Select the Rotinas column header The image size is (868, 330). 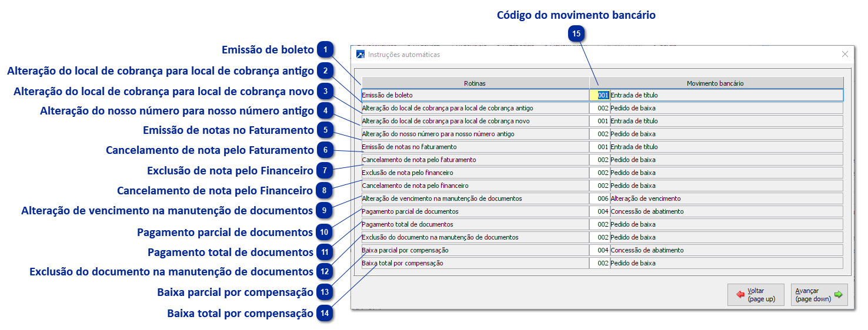pos(475,83)
